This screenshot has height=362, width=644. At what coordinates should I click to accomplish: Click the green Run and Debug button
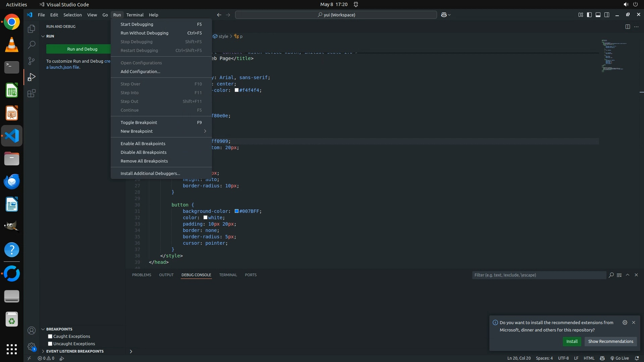[82, 49]
